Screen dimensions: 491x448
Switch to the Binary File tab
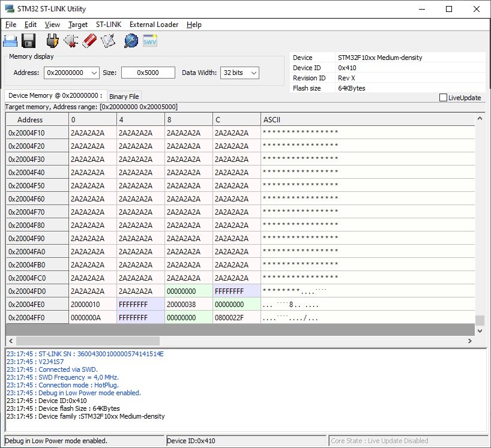coord(124,97)
